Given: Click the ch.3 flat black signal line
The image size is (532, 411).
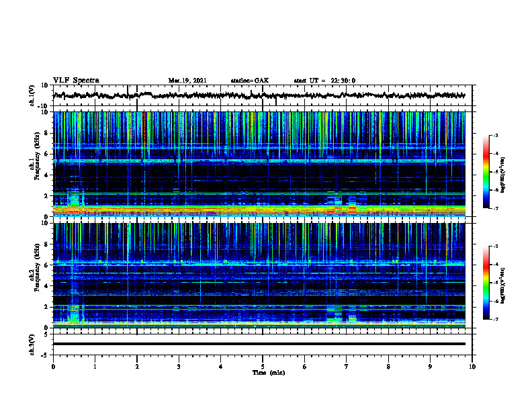Looking at the screenshot, I should (259, 344).
